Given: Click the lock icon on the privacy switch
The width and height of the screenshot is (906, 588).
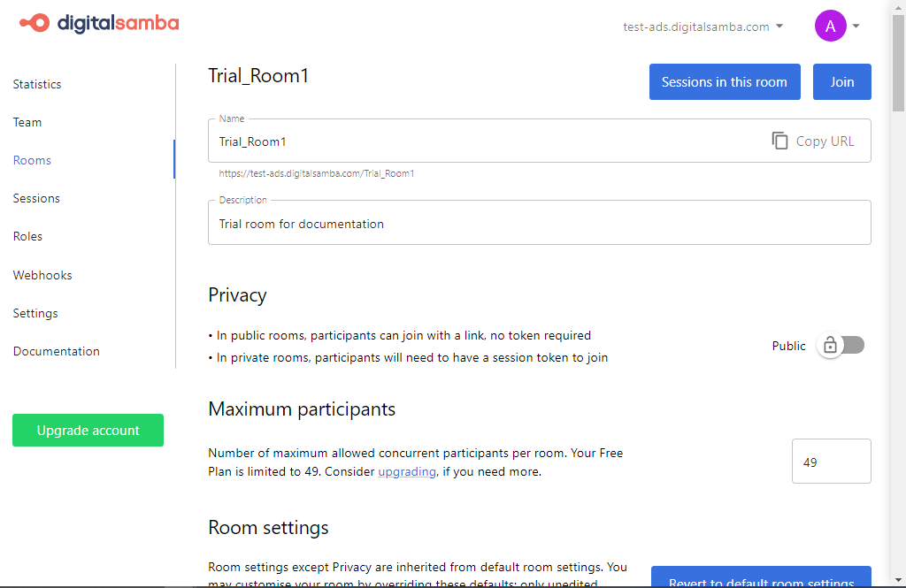Looking at the screenshot, I should pos(828,345).
